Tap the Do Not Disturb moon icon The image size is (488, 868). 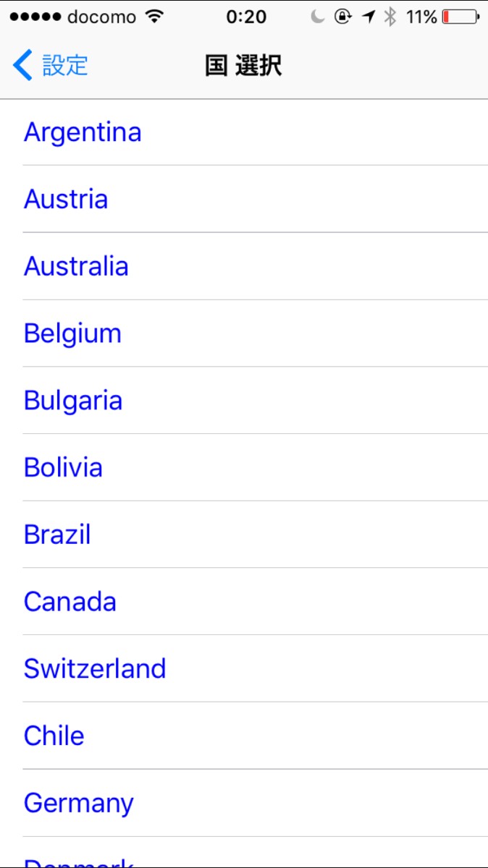click(317, 17)
